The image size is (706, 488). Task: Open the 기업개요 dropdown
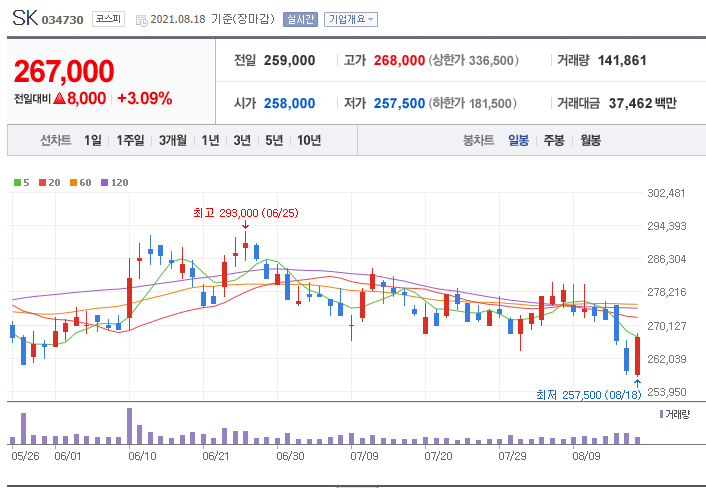(x=351, y=19)
